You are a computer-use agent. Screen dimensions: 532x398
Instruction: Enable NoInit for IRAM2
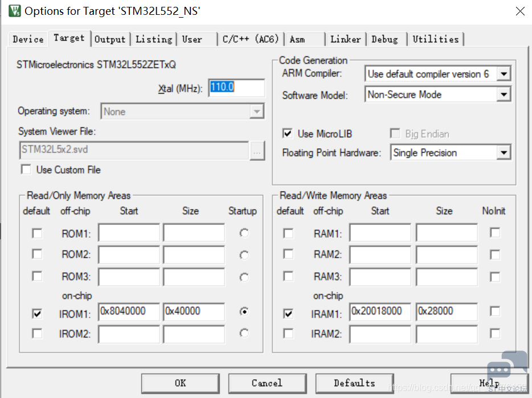point(495,334)
